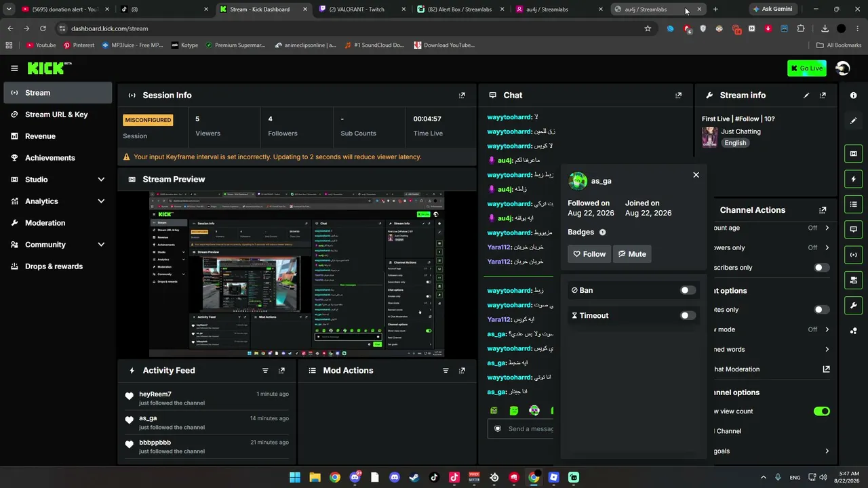
Task: Click the info icon in right toolbar
Action: click(x=853, y=96)
